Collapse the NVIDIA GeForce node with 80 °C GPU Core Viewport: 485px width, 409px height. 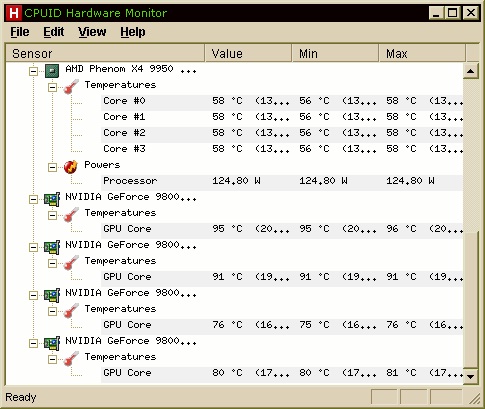pyautogui.click(x=33, y=343)
